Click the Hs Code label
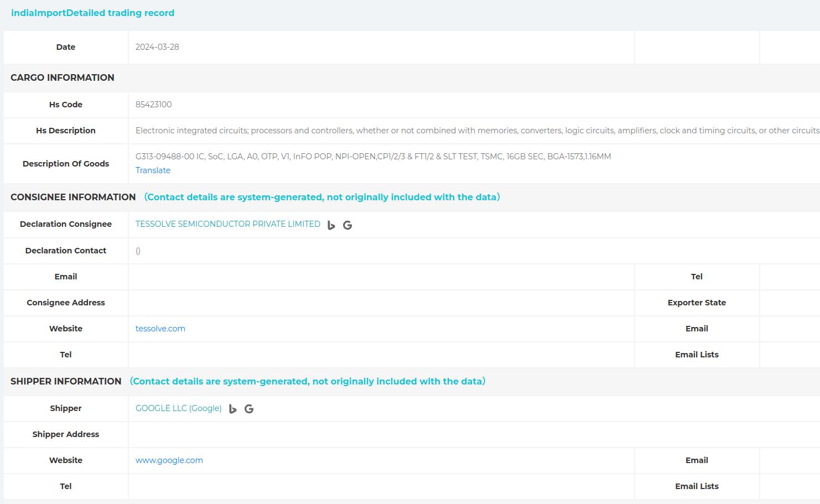Screen dimensions: 820x504 (x=66, y=105)
